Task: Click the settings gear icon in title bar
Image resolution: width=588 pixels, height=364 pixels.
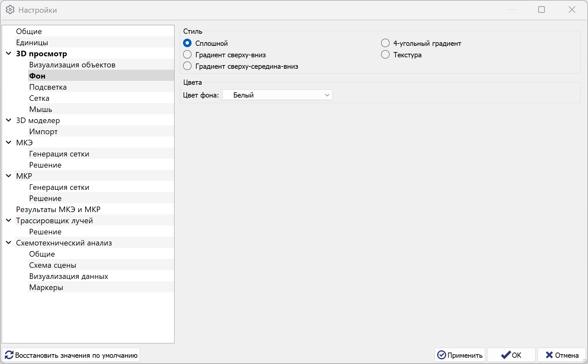Action: (10, 10)
